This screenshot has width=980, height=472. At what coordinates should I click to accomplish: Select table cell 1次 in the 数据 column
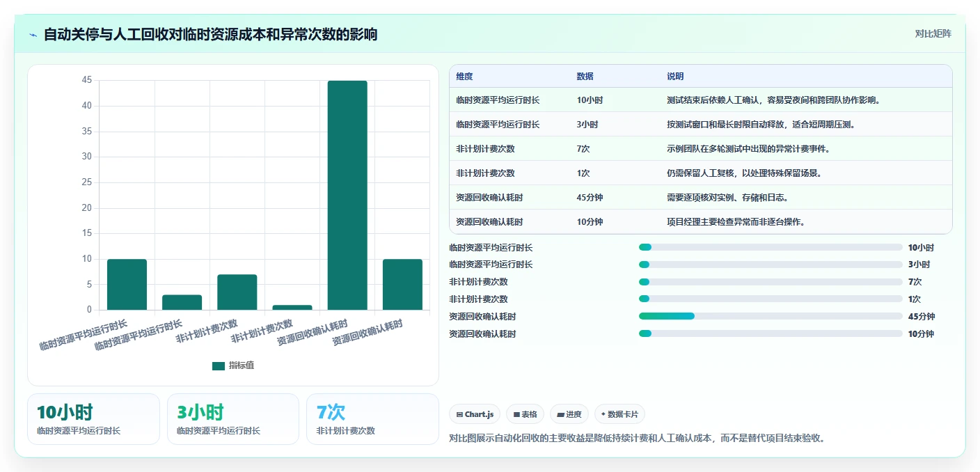[x=583, y=173]
